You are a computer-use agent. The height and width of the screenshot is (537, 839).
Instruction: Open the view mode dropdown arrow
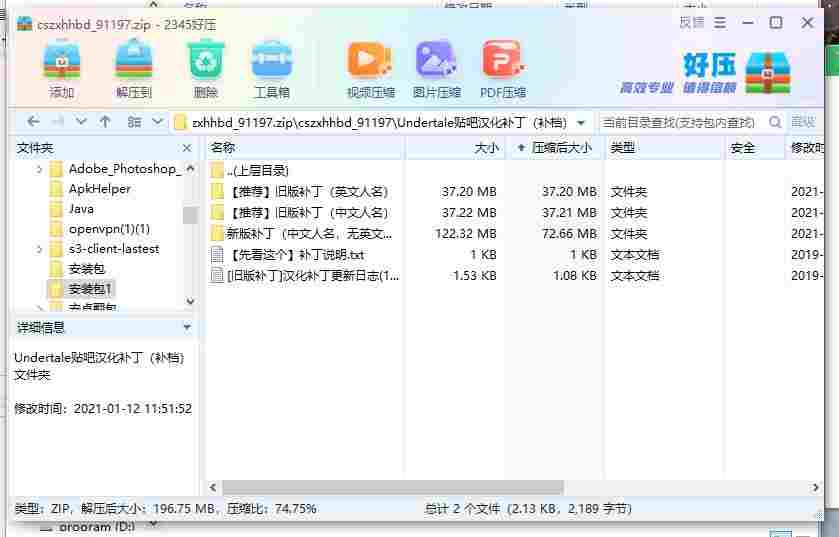157,122
